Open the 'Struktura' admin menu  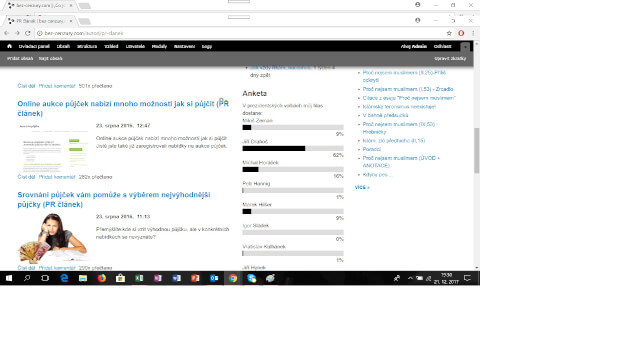coord(87,47)
